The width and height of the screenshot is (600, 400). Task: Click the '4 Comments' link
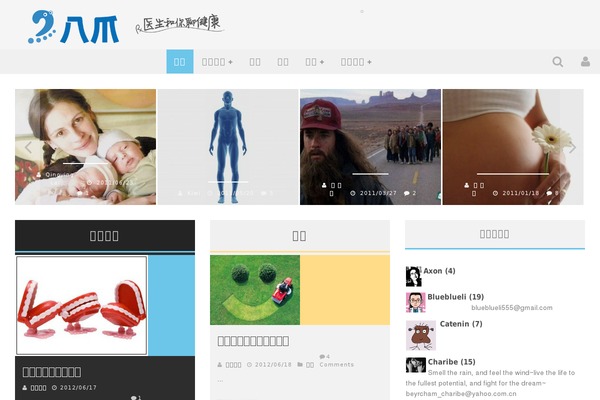[337, 361]
